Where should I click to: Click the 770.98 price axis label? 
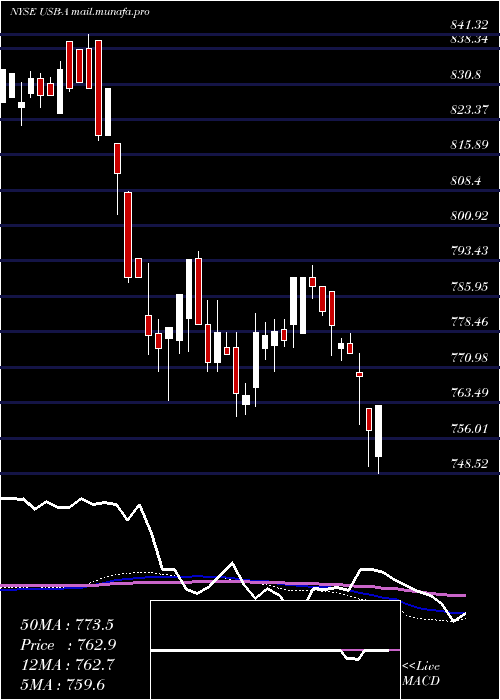coord(469,358)
